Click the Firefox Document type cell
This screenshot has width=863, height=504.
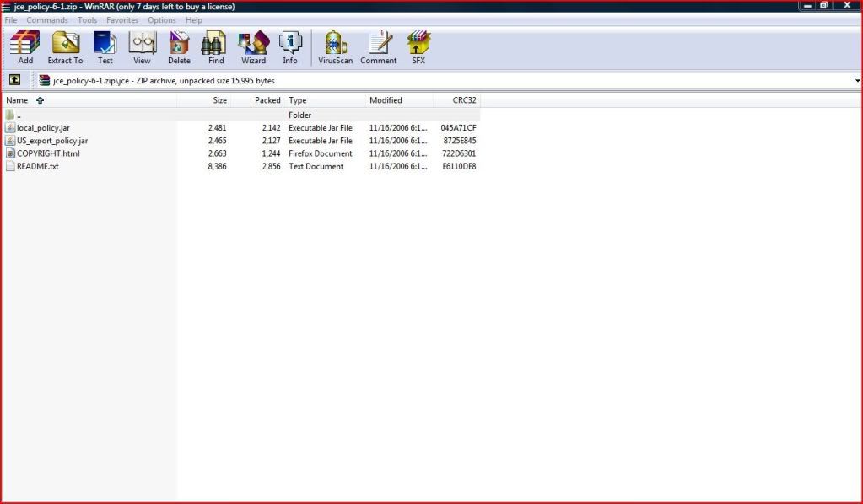pyautogui.click(x=321, y=153)
